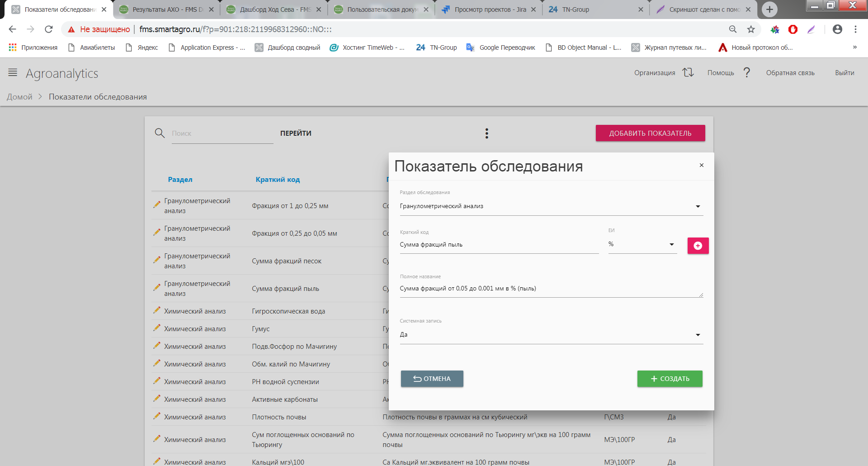The width and height of the screenshot is (868, 466).
Task: Bookmark the page with the star icon
Action: 751,29
